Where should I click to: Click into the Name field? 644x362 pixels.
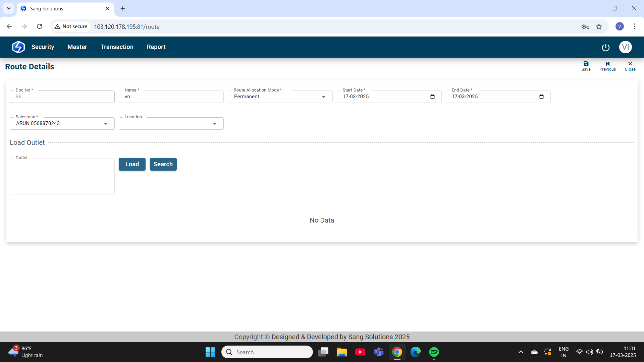click(x=171, y=97)
